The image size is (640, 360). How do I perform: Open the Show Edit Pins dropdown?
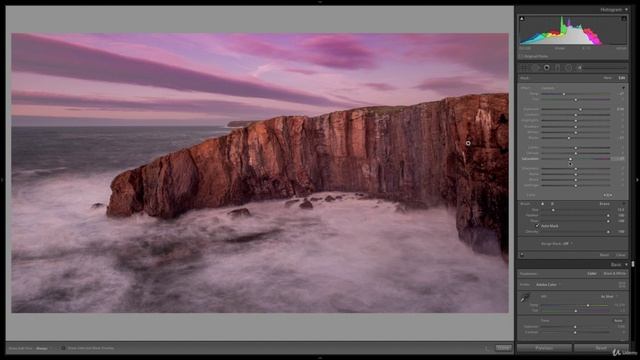point(42,348)
